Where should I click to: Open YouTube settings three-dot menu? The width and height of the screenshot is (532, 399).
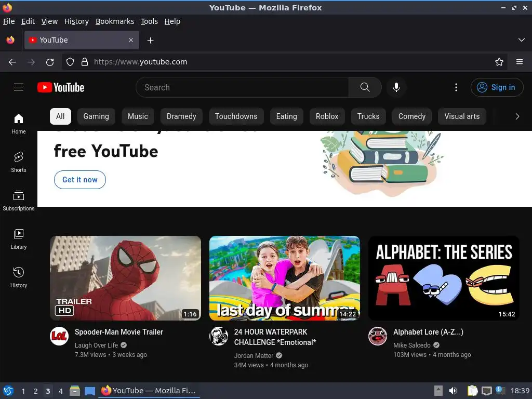456,87
